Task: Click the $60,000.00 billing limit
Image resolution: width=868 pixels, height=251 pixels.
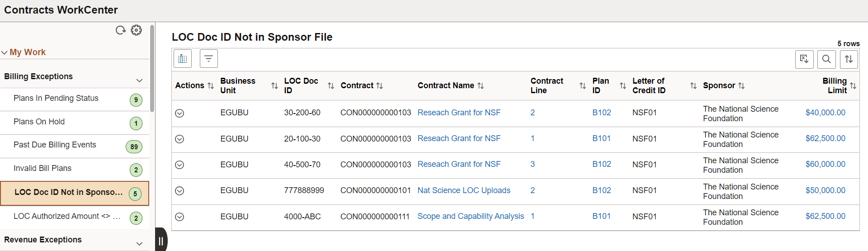Action: pyautogui.click(x=826, y=164)
